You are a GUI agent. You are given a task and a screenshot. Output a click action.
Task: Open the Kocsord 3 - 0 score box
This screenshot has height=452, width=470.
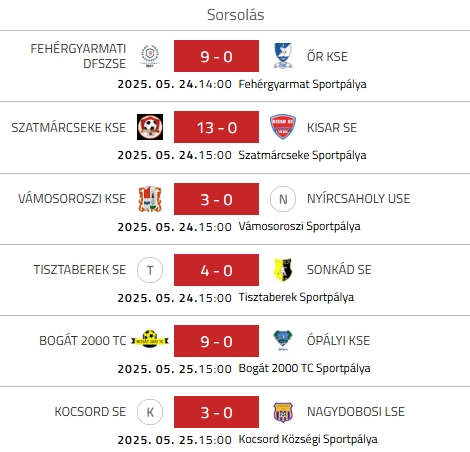point(216,412)
